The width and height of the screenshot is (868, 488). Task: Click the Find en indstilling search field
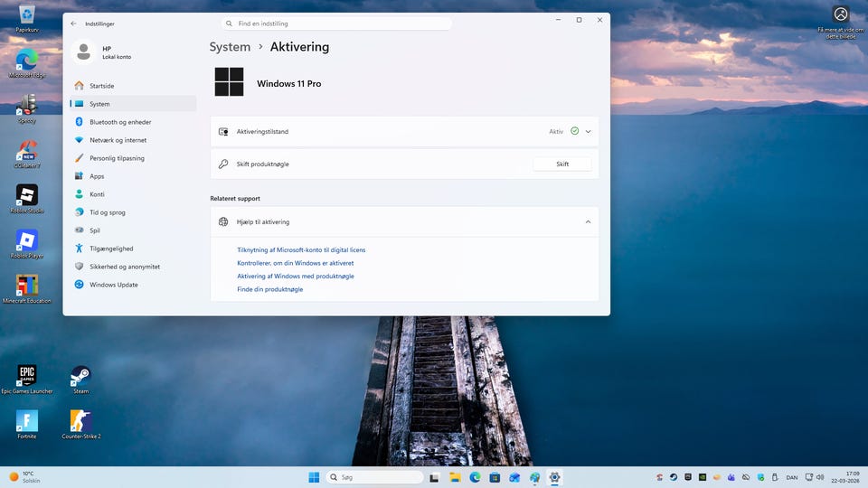click(336, 23)
